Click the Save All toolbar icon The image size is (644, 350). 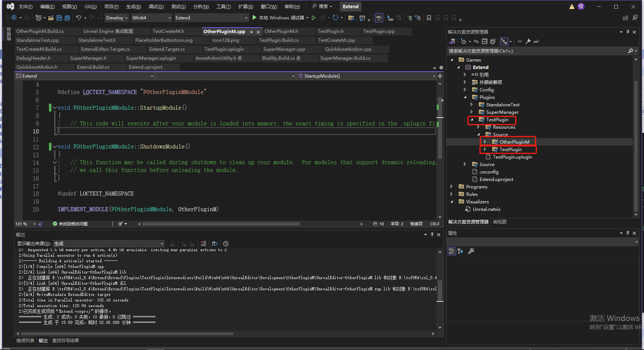(67, 18)
